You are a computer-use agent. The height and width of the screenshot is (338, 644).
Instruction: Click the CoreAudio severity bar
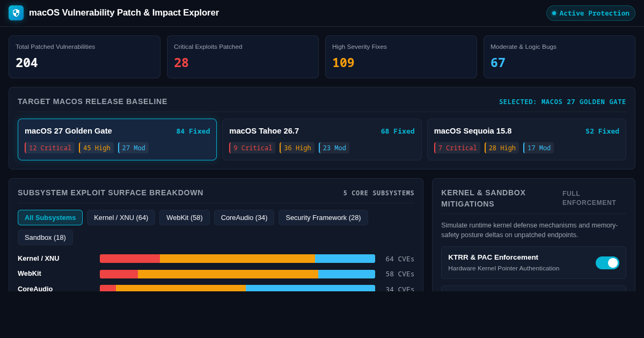pos(237,288)
